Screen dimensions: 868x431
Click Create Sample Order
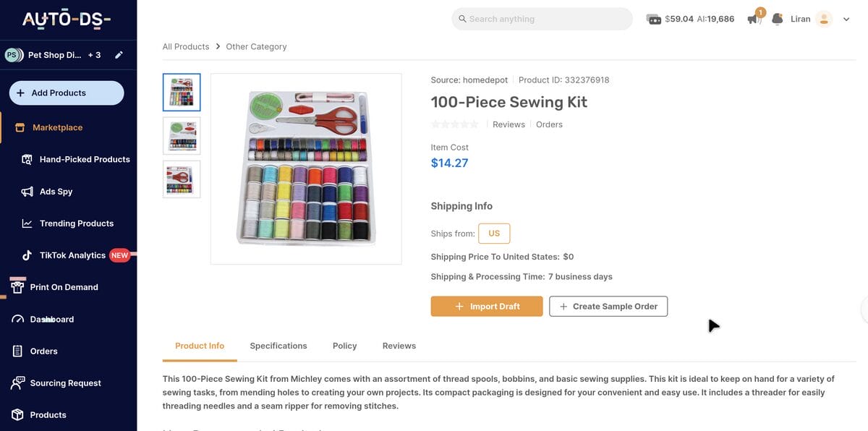pos(608,306)
